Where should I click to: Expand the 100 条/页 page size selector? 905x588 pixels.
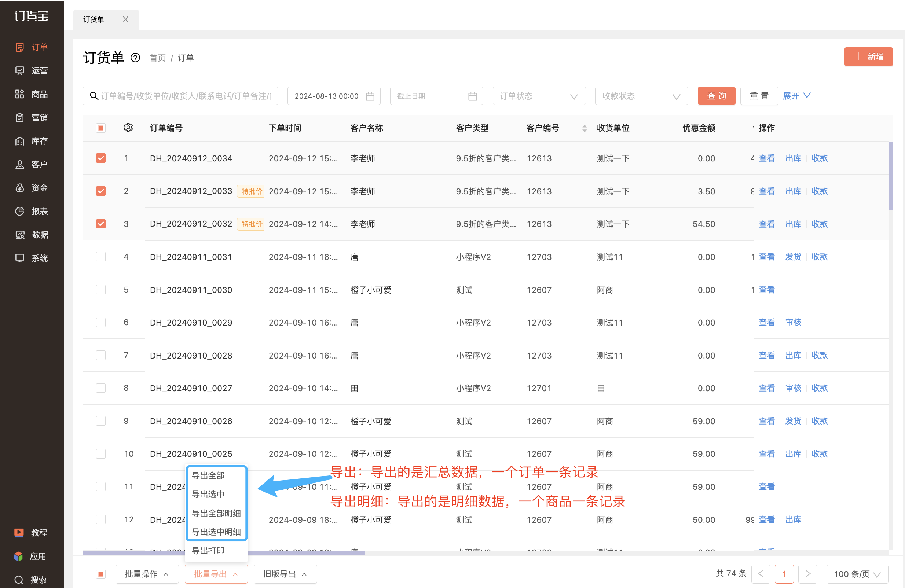[857, 574]
